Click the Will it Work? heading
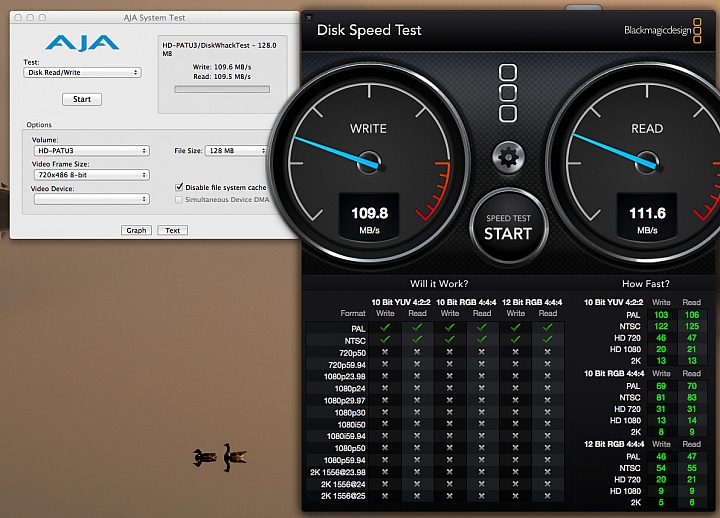 pyautogui.click(x=439, y=284)
